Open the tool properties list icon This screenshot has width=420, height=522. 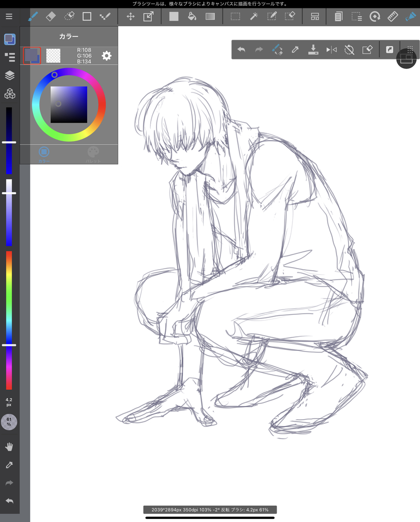pyautogui.click(x=9, y=57)
